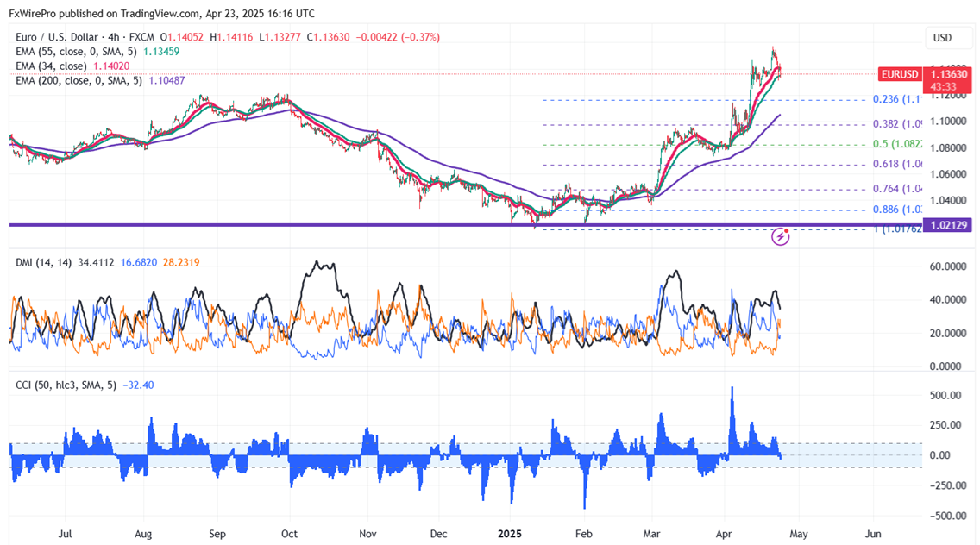Viewport: 980px width, 545px height.
Task: Click the 60.0000 DMI axis label
Action: pyautogui.click(x=948, y=266)
